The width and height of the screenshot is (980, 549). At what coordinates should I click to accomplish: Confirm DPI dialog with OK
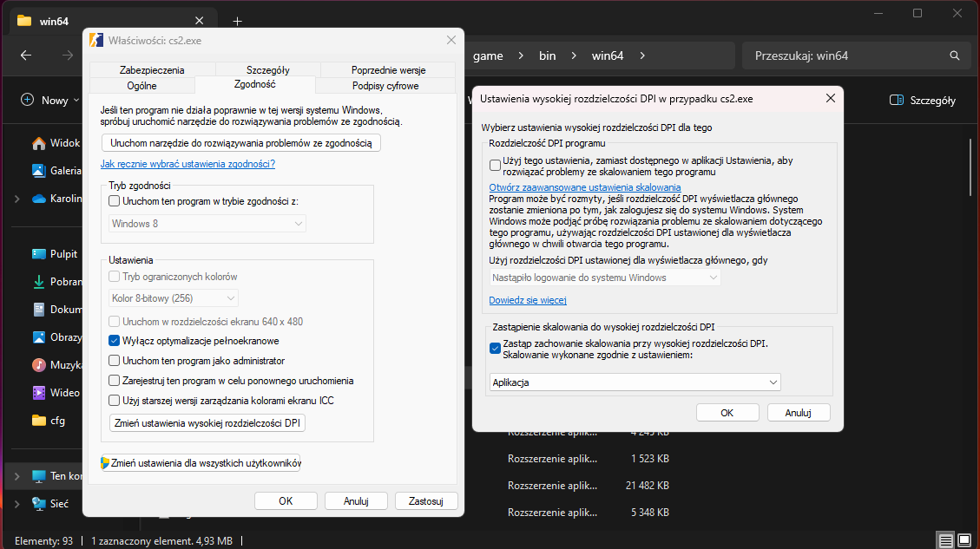[x=727, y=413]
